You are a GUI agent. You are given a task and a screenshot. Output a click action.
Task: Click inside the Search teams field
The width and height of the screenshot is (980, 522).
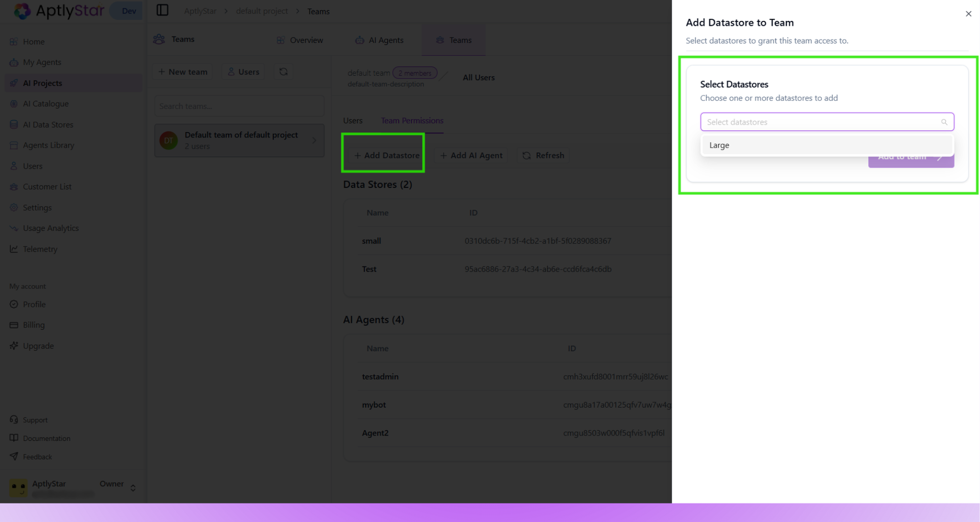pos(239,106)
